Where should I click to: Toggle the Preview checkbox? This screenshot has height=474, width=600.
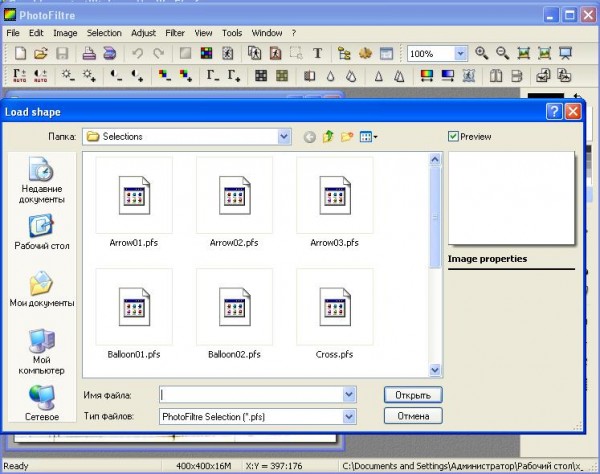coord(453,136)
